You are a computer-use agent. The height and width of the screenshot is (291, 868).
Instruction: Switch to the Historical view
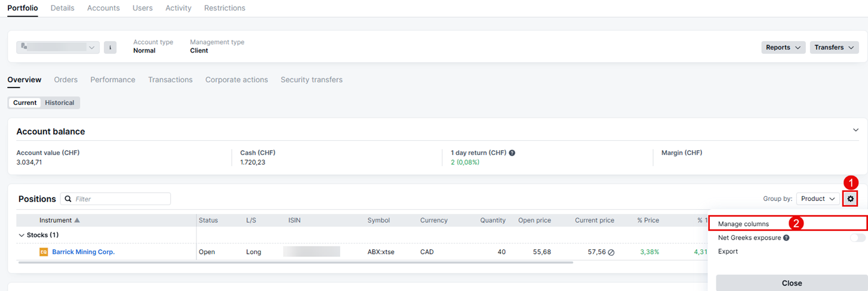(x=60, y=103)
